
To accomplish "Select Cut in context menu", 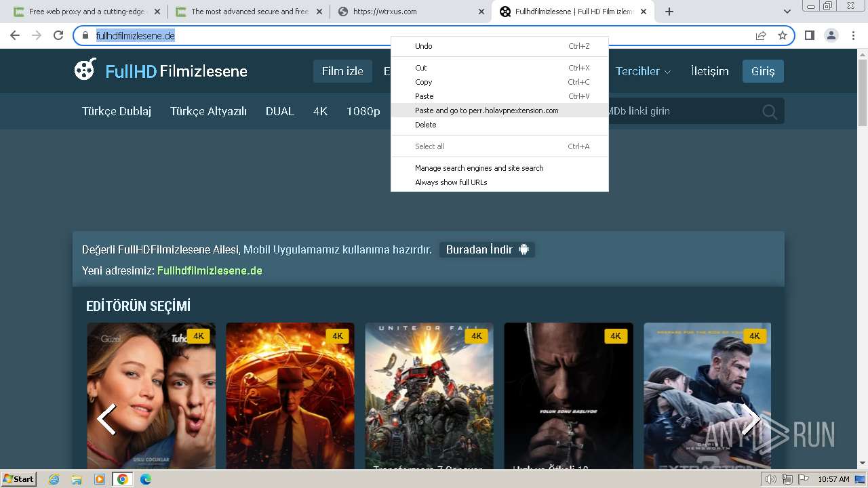I will [x=500, y=68].
